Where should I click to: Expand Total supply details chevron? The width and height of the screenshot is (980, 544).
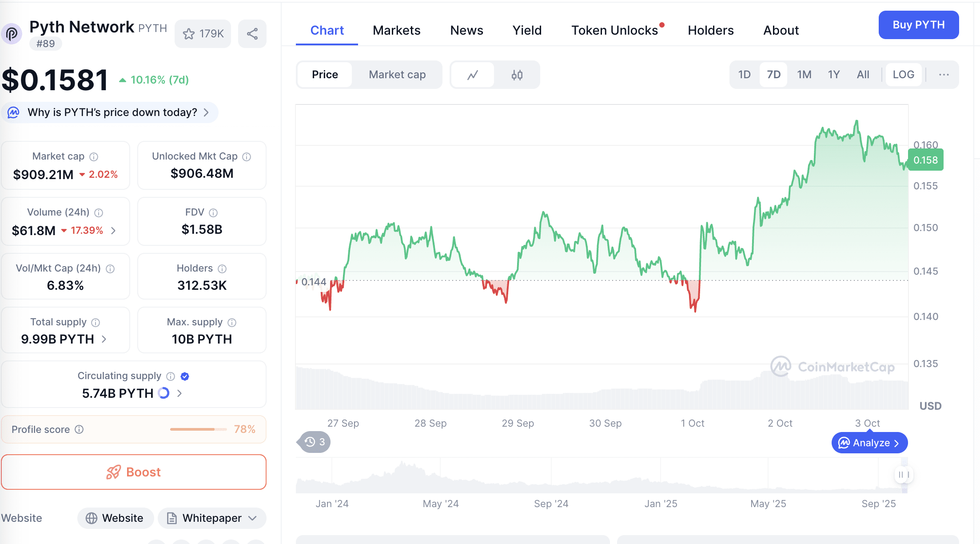104,339
